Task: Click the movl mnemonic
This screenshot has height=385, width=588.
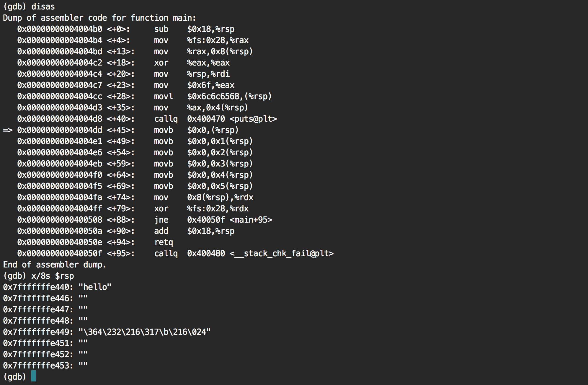Action: point(164,97)
